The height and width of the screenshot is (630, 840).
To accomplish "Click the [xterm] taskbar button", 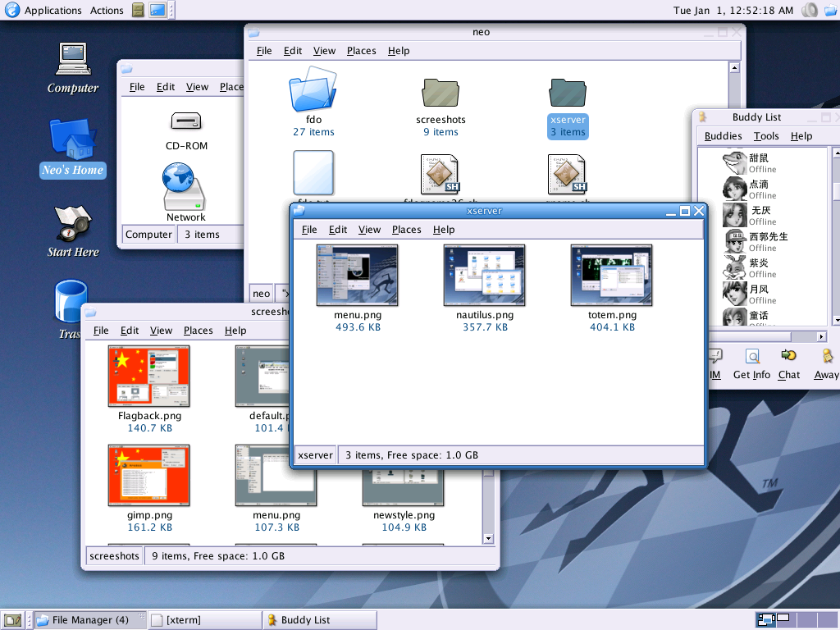I will pyautogui.click(x=204, y=620).
